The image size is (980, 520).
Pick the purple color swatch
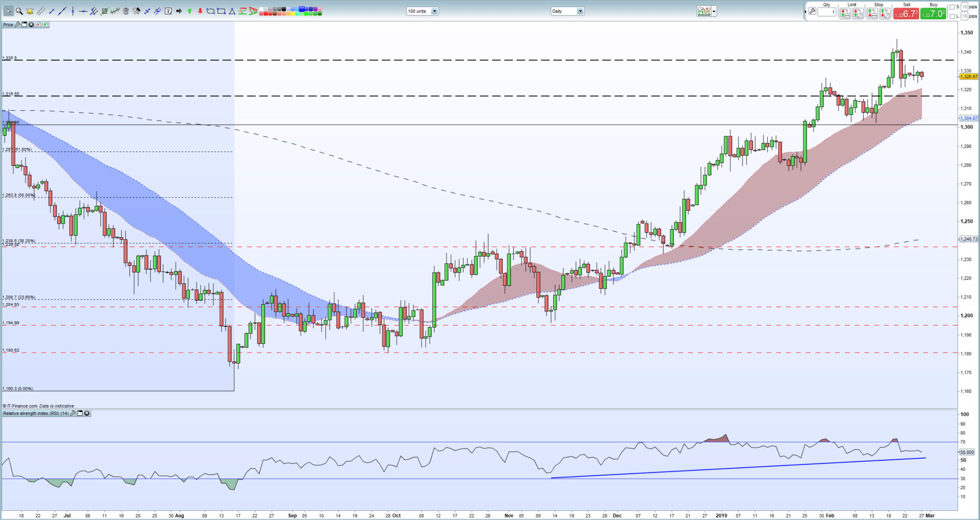tap(315, 9)
